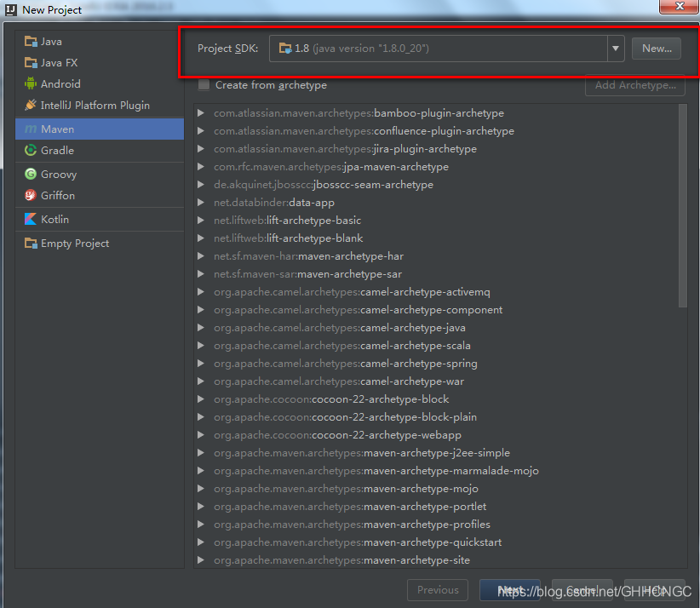Viewport: 700px width, 608px height.
Task: Select maven-archetype-quickstart row
Action: (x=436, y=542)
